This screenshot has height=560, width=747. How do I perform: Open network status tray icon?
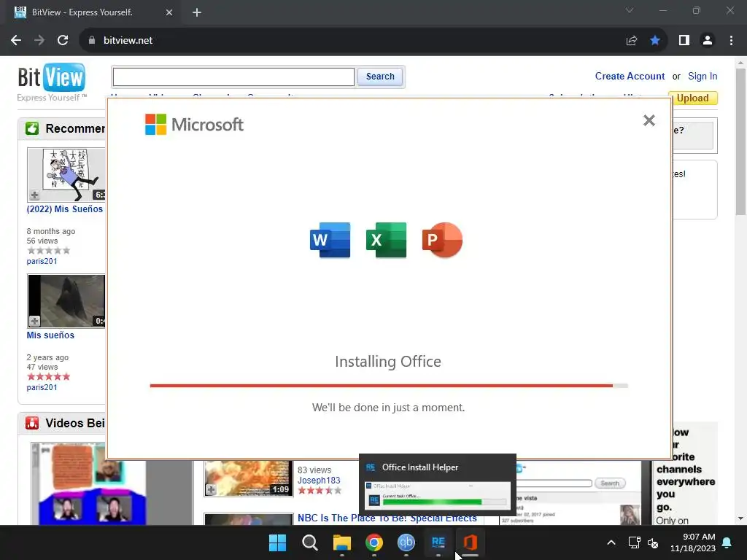[x=634, y=542]
